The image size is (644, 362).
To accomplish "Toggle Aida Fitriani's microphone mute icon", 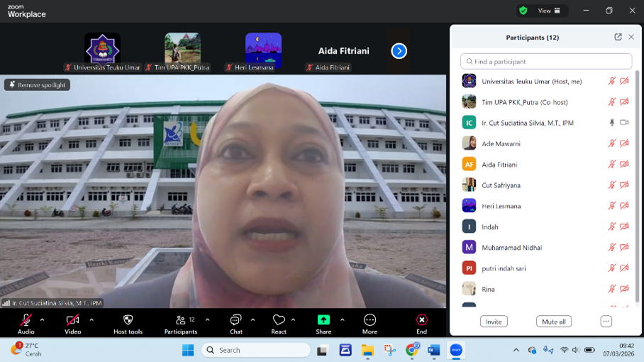I will [611, 164].
